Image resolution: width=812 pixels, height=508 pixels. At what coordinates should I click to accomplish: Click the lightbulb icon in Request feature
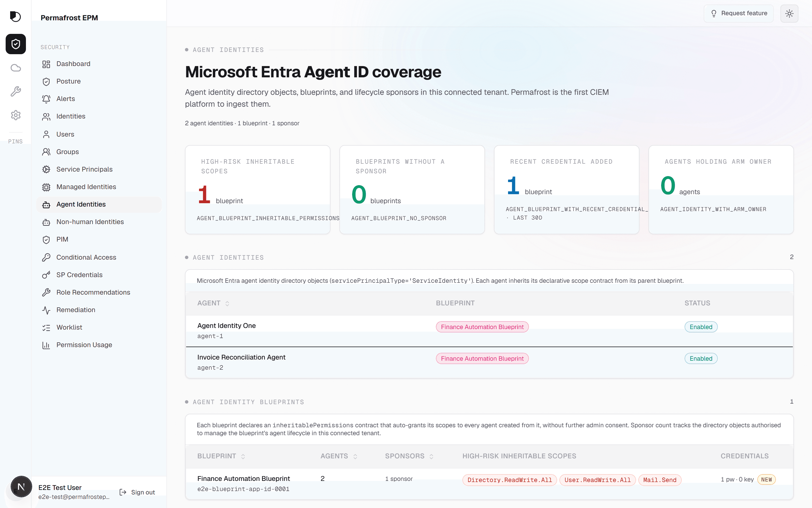click(x=714, y=14)
